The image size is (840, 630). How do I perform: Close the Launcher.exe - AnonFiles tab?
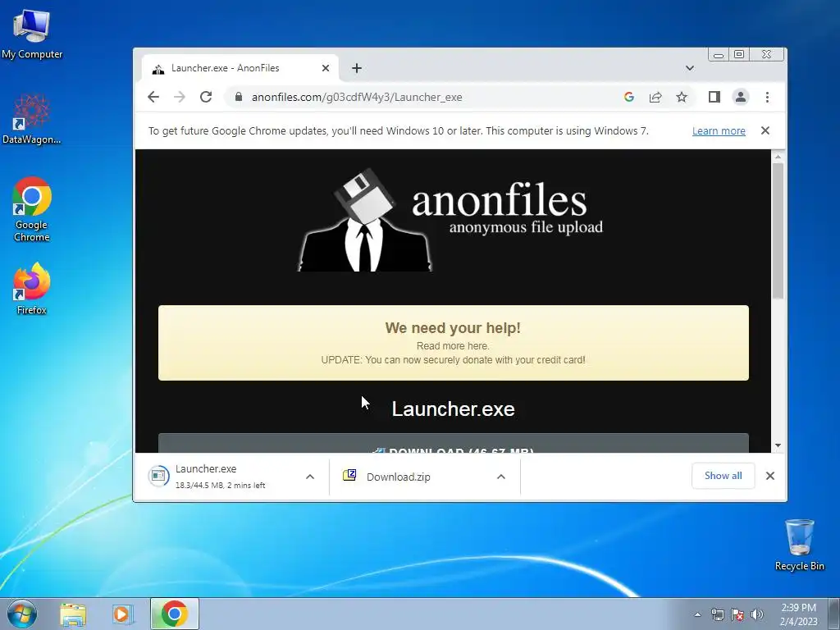325,68
